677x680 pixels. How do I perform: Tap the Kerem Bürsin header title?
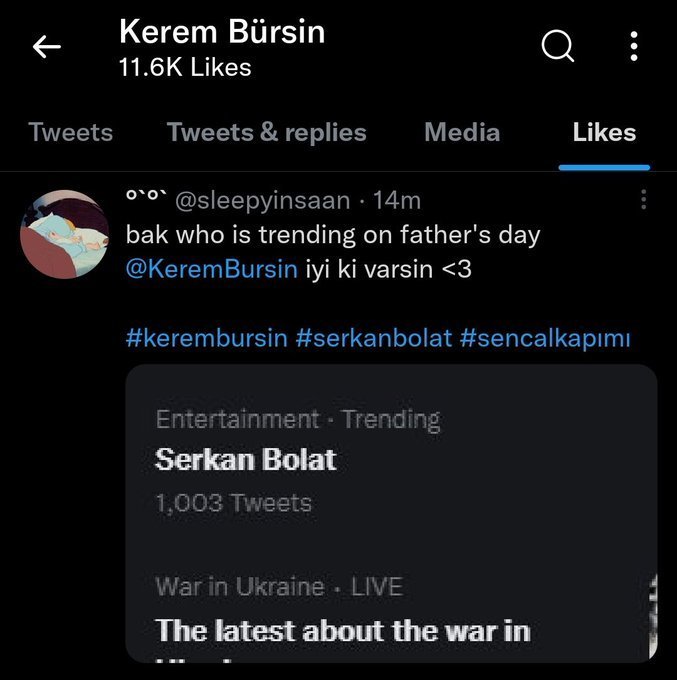[x=222, y=31]
